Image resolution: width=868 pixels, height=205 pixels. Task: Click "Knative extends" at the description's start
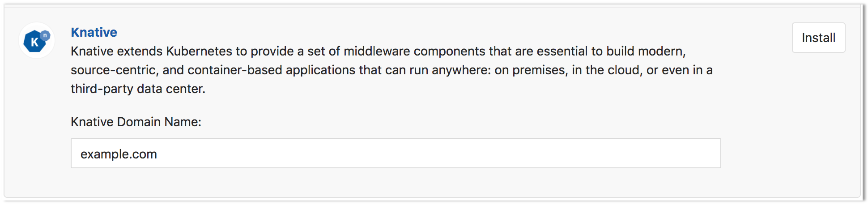tap(116, 51)
